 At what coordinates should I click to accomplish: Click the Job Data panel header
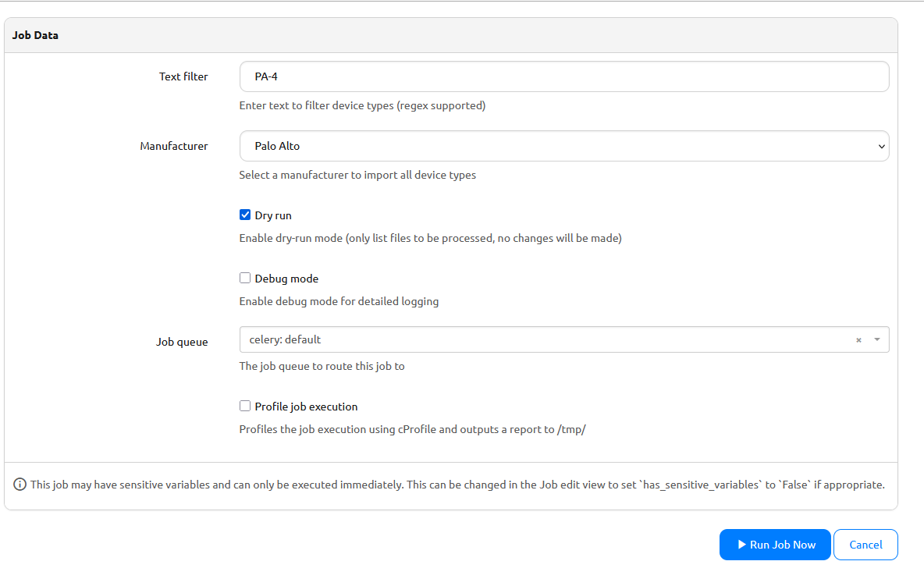pos(35,35)
